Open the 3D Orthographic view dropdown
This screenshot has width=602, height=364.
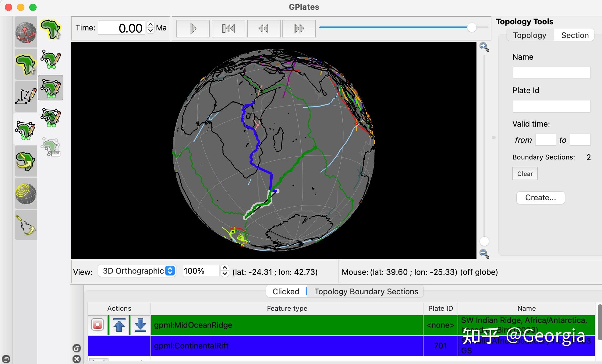(137, 271)
